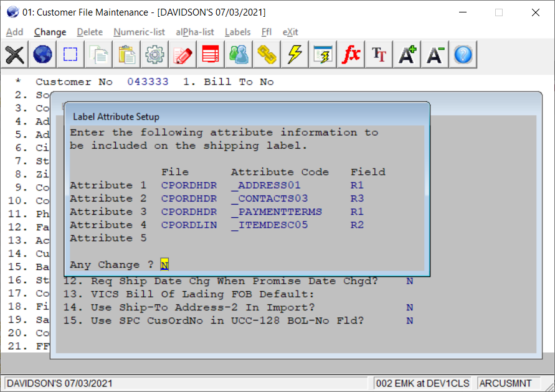Click Attribute 2 field value R3
This screenshot has width=555, height=392.
click(357, 198)
